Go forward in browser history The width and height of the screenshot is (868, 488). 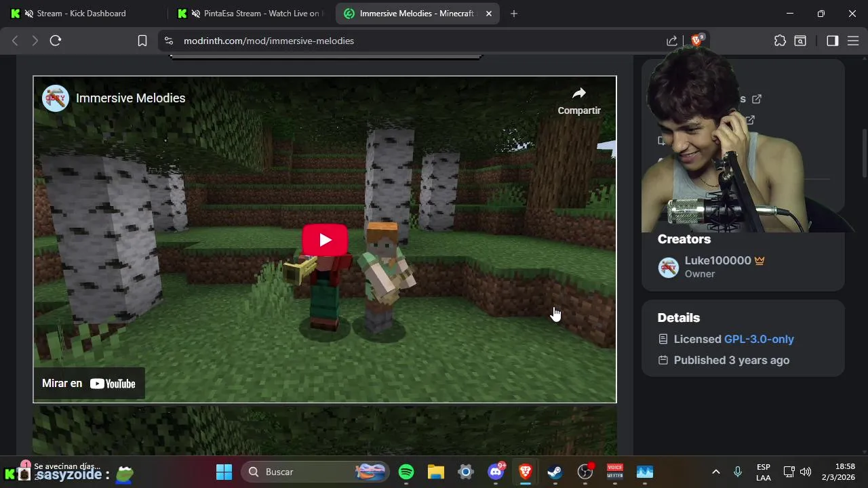(35, 41)
